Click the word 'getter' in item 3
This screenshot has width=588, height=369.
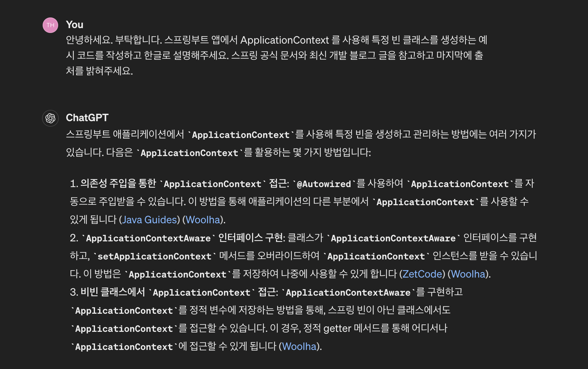[x=337, y=329]
